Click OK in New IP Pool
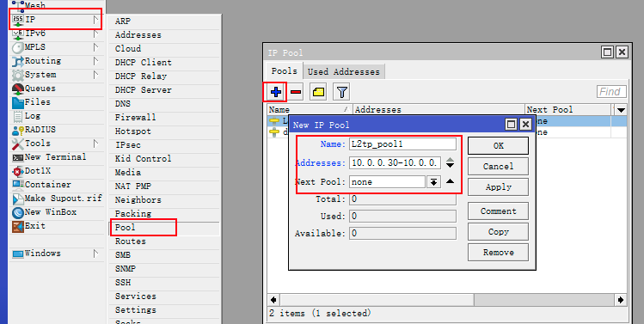 (x=498, y=146)
